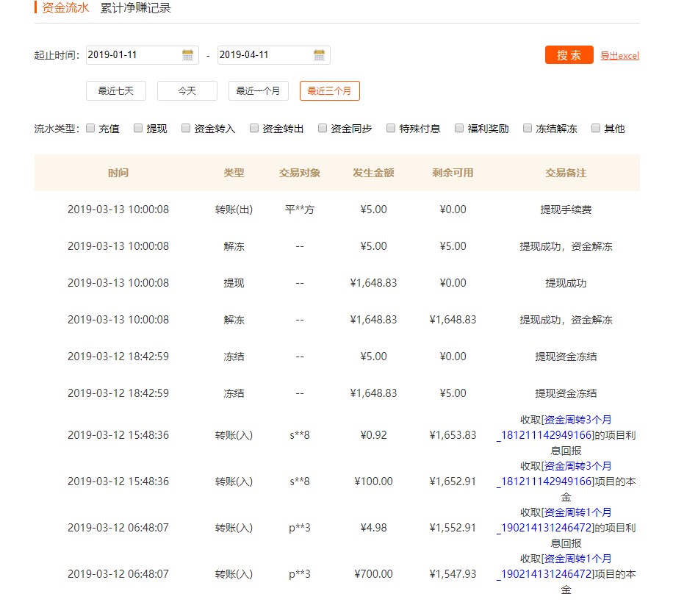Enable the 特殊付息 filter

click(x=390, y=128)
